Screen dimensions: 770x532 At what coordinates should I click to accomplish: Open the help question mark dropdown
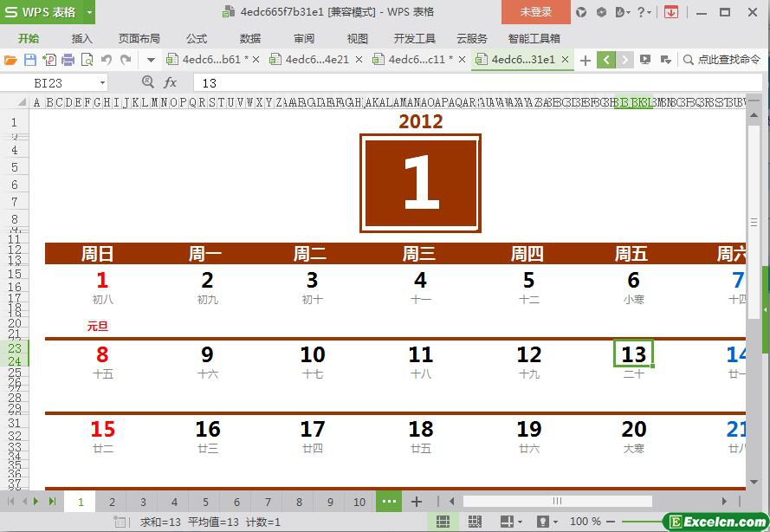tap(644, 12)
